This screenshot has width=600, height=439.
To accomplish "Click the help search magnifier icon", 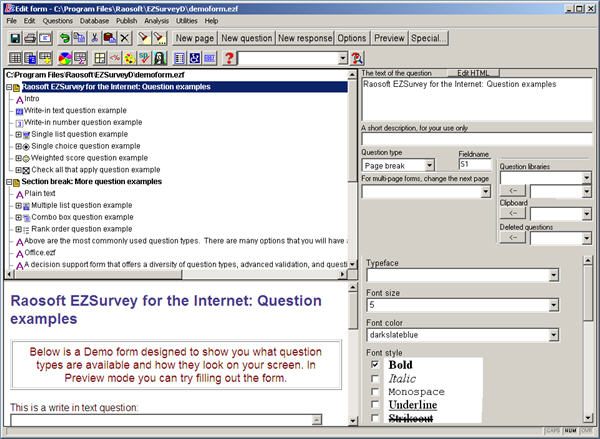I will (357, 58).
